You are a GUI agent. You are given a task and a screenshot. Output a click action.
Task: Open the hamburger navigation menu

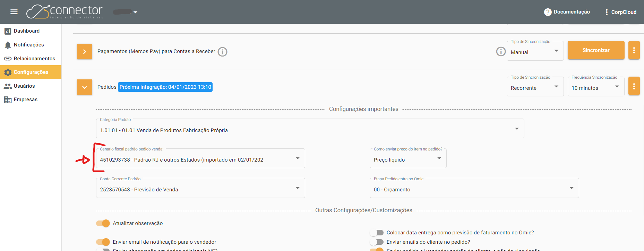14,12
